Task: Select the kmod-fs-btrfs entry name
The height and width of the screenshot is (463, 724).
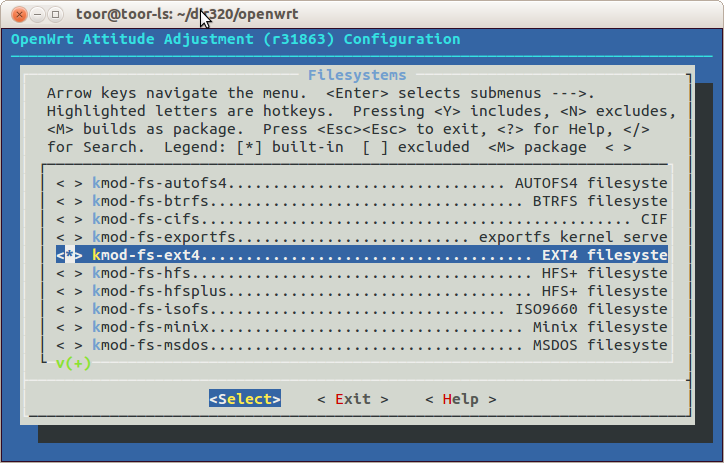Action: pyautogui.click(x=151, y=201)
